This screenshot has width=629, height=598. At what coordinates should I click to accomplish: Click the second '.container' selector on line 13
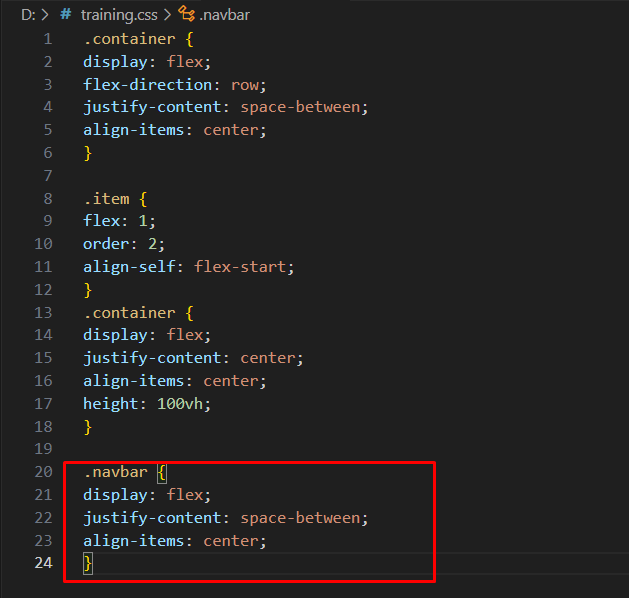[130, 313]
